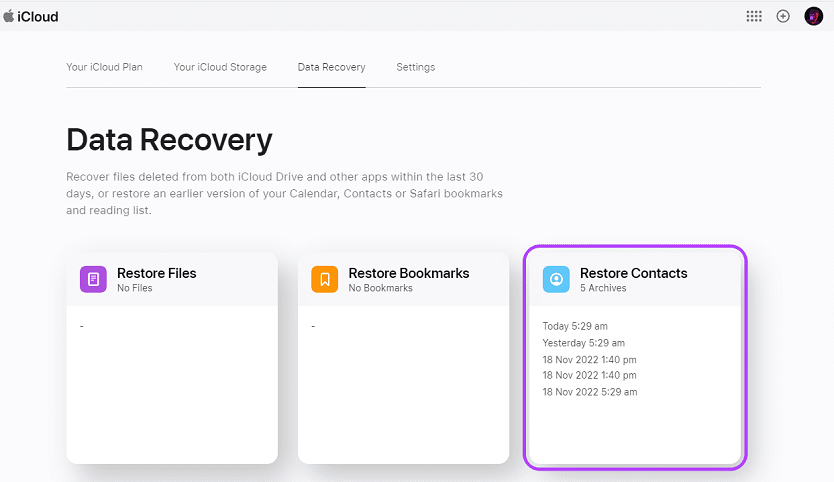Open the Restore Files card title

click(x=156, y=273)
